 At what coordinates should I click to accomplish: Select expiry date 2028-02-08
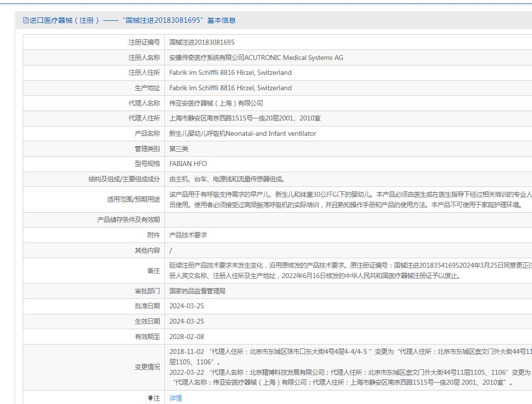coord(187,337)
